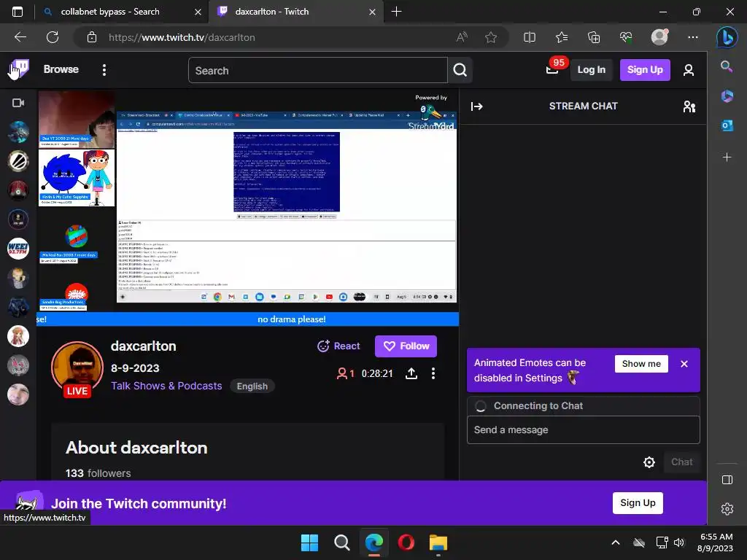Screen dimensions: 747x560
Task: Open the Windows Start menu
Action: (309, 542)
